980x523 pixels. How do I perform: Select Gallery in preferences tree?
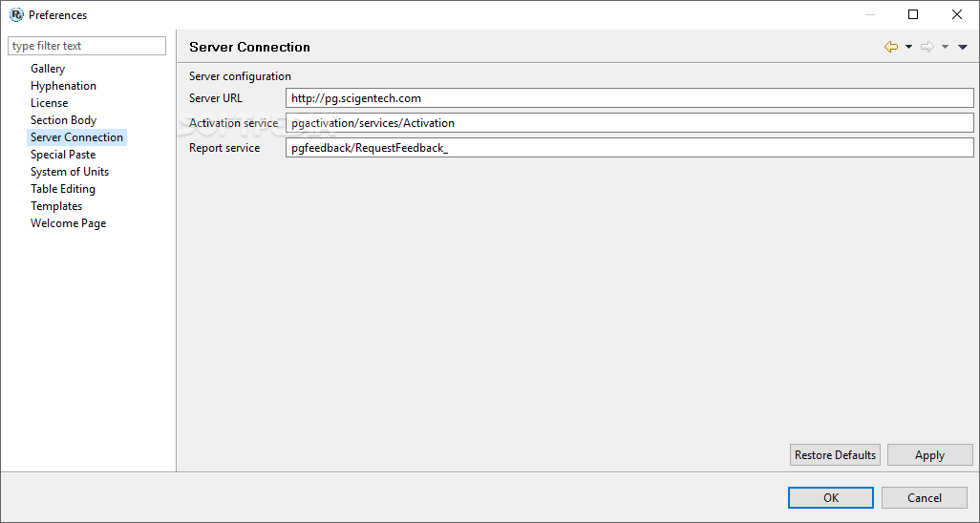[x=48, y=69]
